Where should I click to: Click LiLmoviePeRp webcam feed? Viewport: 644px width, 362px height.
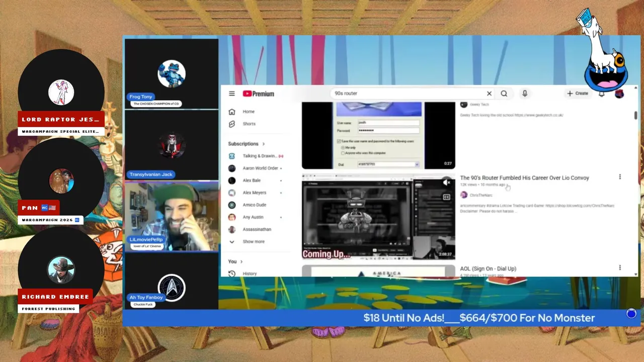[x=172, y=216]
